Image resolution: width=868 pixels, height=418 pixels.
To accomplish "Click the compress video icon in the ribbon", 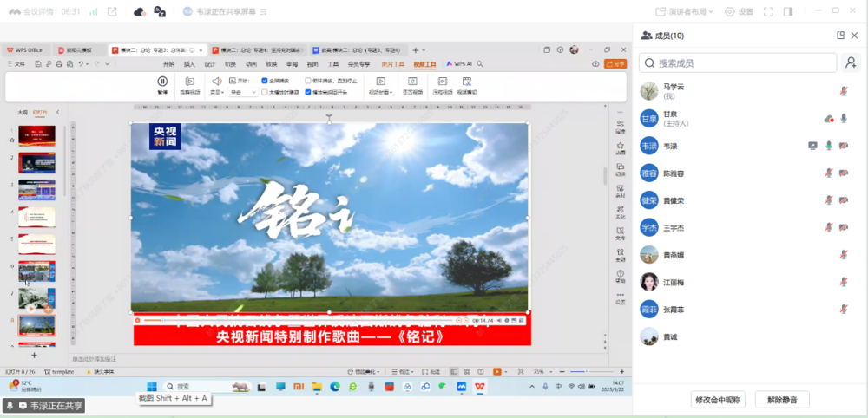I will point(443,82).
